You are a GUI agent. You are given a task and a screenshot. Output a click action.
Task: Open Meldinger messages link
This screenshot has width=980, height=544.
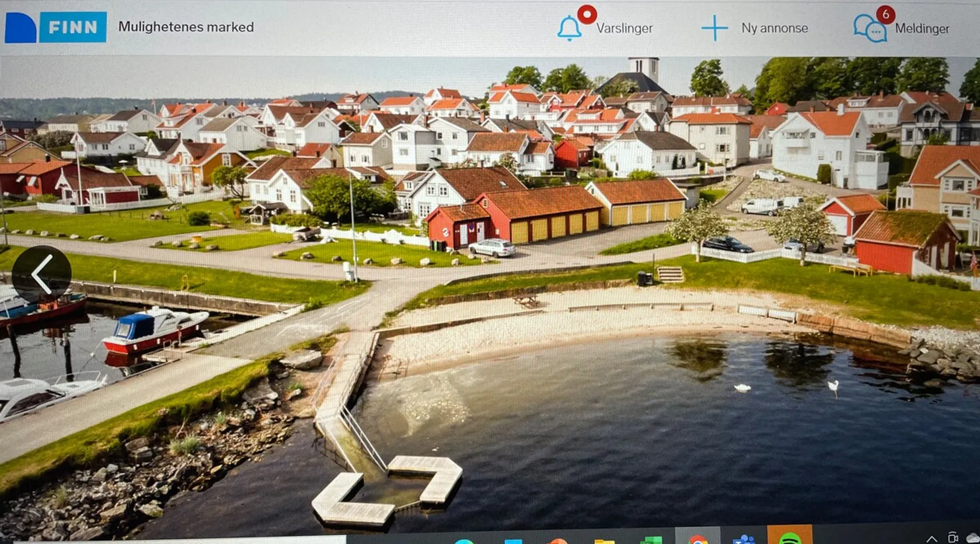pos(922,29)
